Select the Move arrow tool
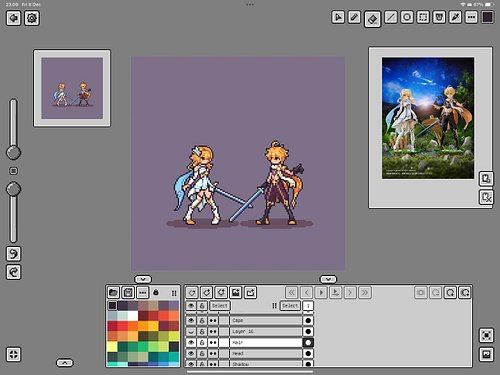Image resolution: width=500 pixels, height=375 pixels. (338, 17)
